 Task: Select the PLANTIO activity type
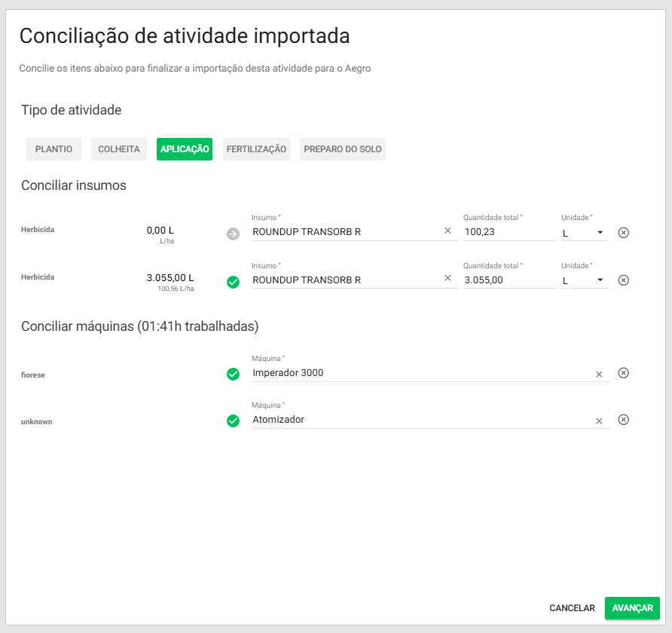click(53, 149)
